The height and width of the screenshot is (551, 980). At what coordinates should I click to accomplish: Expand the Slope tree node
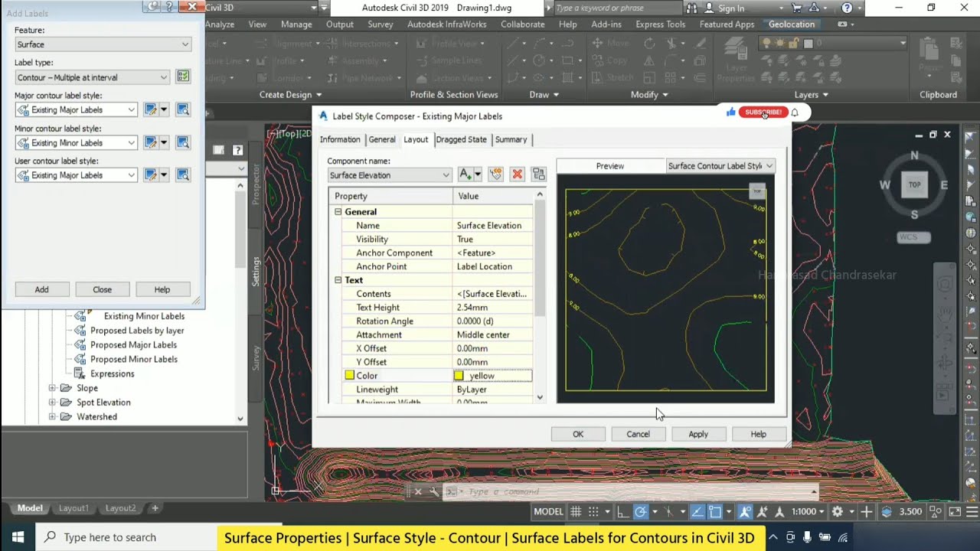tap(52, 388)
